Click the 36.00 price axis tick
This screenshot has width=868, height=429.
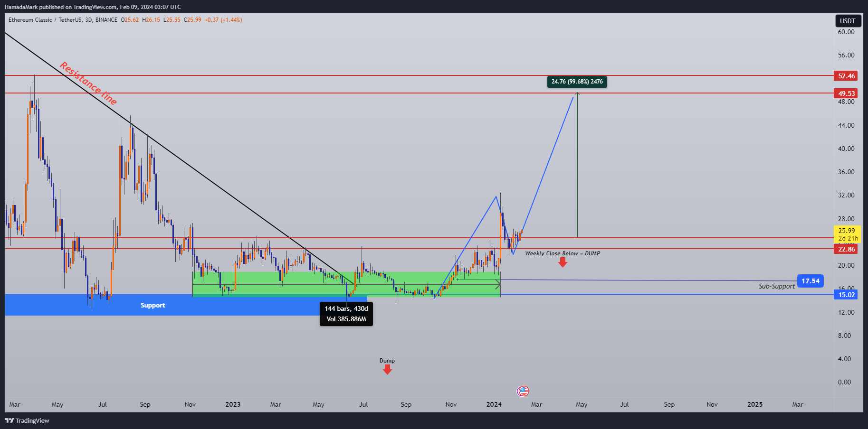[x=846, y=172]
